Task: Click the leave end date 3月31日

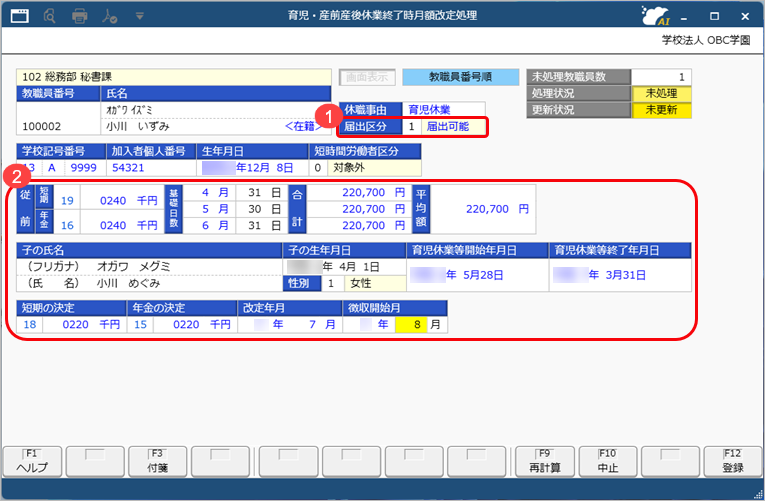Action: pos(625,275)
